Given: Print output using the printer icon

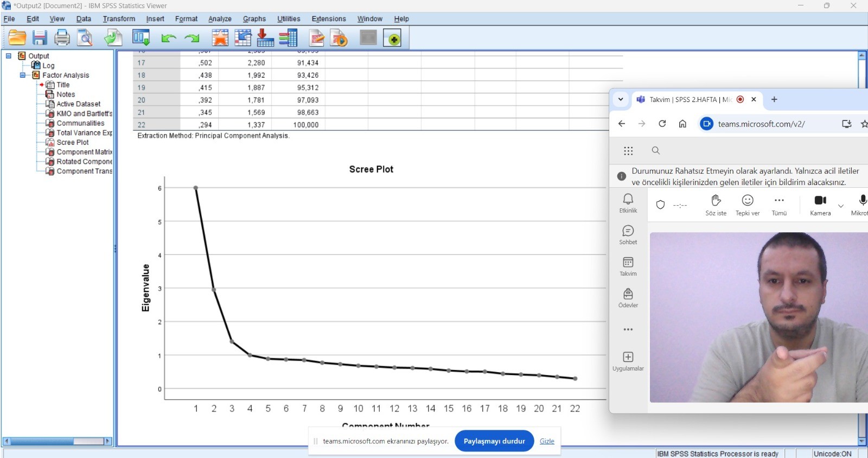Looking at the screenshot, I should (x=62, y=38).
